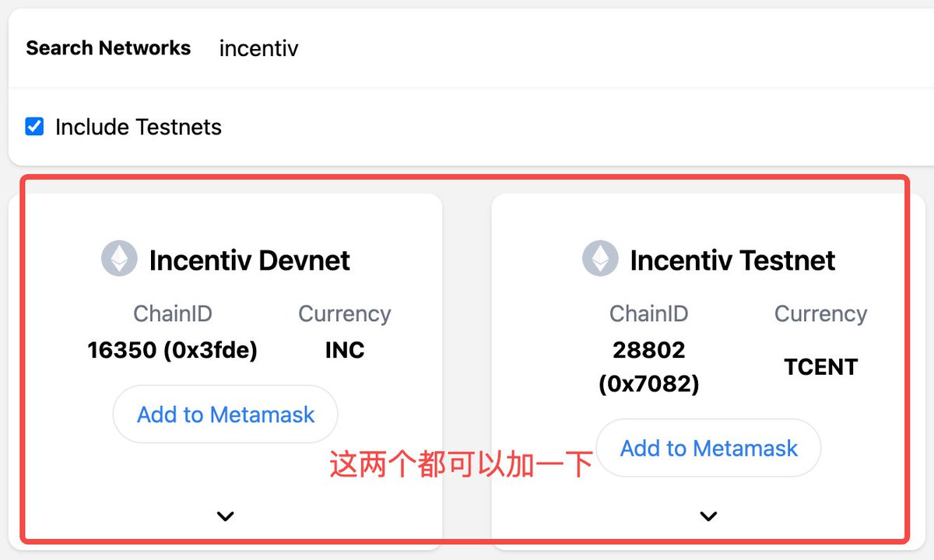
Task: Select the Incentiv Devnet title
Action: 250,260
